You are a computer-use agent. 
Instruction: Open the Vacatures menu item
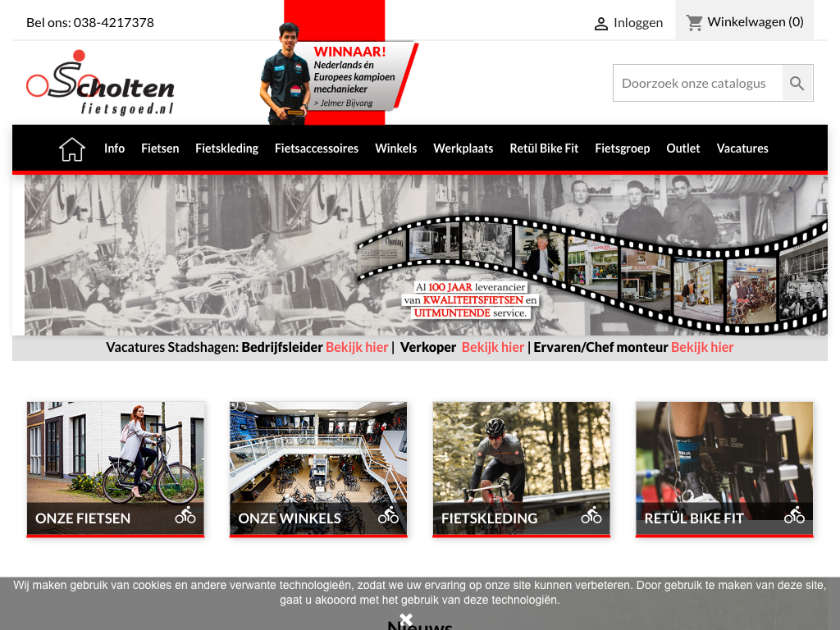tap(742, 148)
